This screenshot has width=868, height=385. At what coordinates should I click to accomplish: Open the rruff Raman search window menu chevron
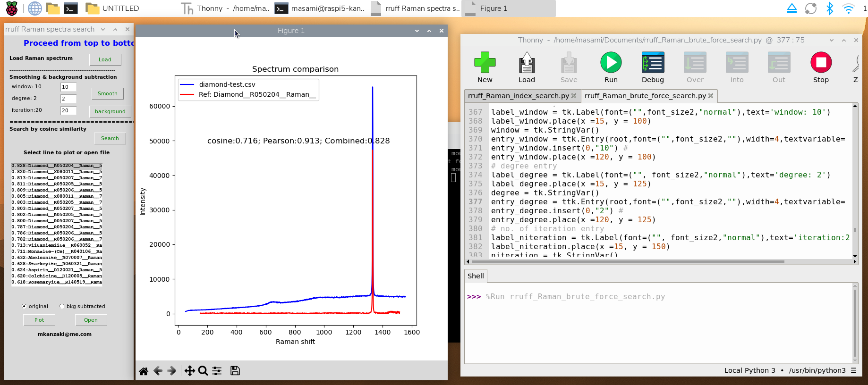coord(103,29)
